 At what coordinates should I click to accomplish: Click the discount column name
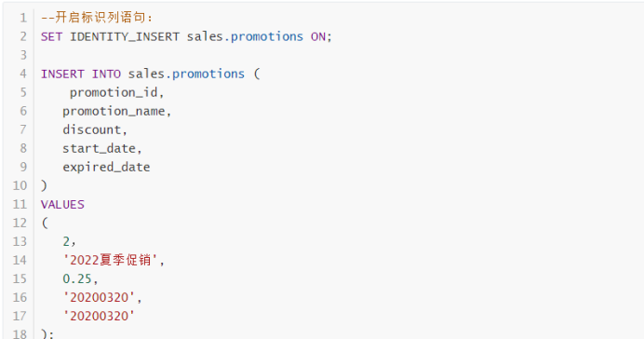pyautogui.click(x=92, y=129)
